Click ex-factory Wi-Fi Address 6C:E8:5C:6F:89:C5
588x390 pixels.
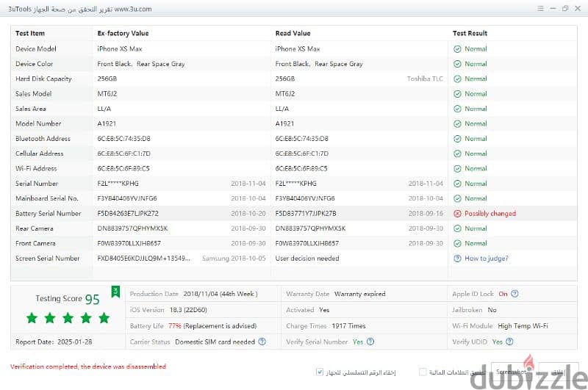(x=123, y=169)
